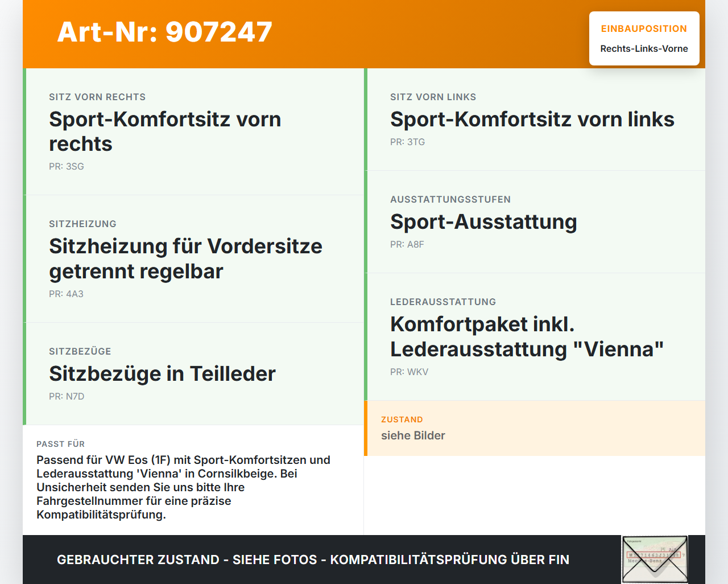Click the PR: 3SG code
The image size is (728, 584).
(67, 167)
